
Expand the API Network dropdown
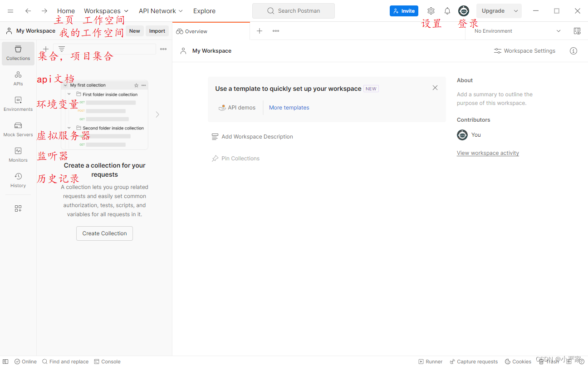coord(161,11)
